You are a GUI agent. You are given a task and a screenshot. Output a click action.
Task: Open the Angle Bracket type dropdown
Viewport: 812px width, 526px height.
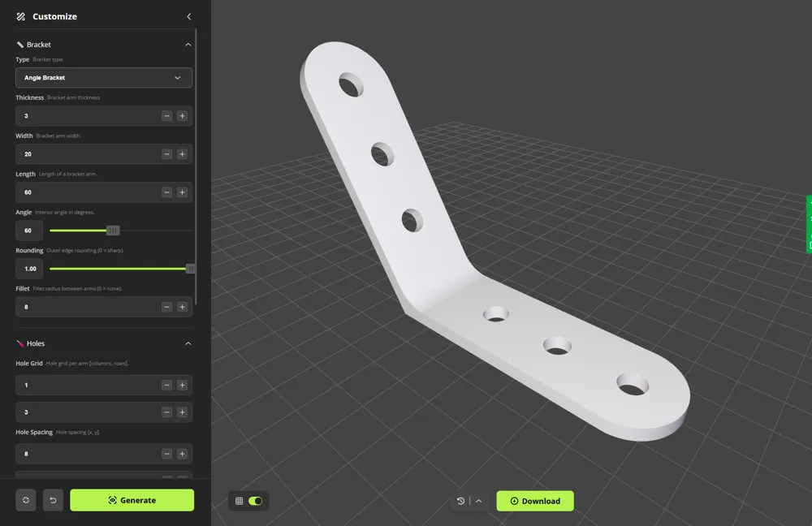pyautogui.click(x=103, y=77)
